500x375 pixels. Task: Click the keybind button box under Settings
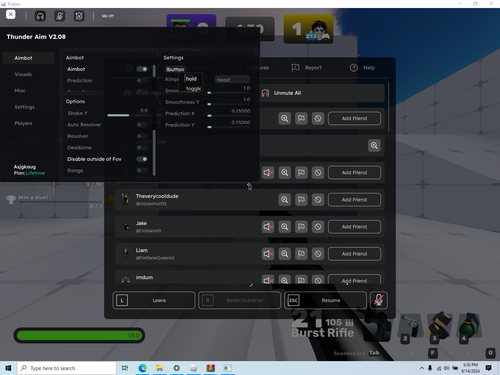(x=175, y=69)
